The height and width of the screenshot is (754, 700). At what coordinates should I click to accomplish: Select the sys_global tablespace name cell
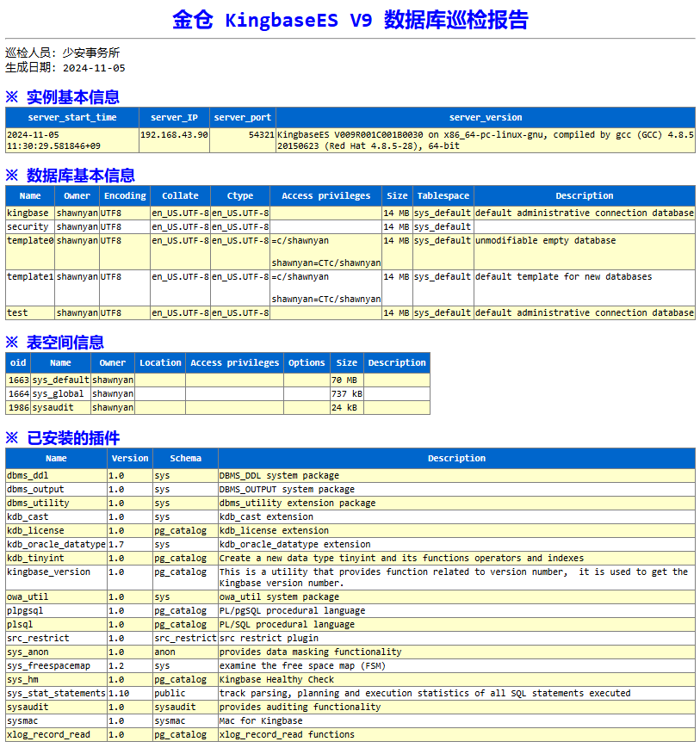60,394
